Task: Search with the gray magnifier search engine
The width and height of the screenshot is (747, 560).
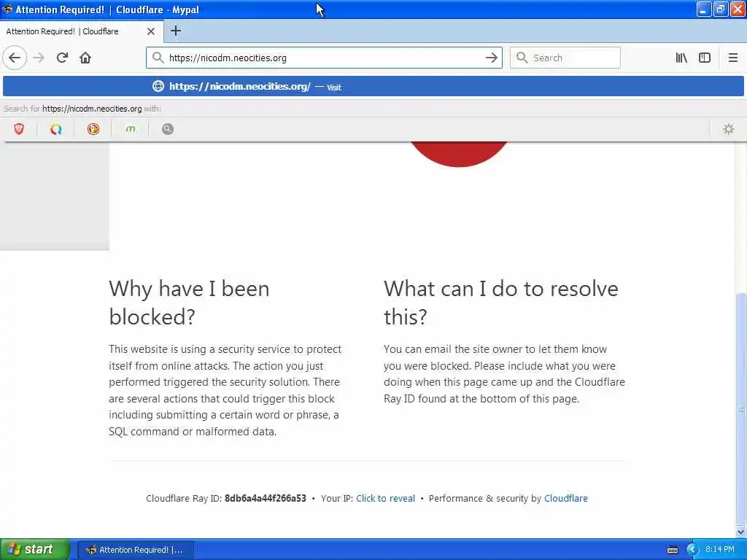Action: [x=167, y=129]
